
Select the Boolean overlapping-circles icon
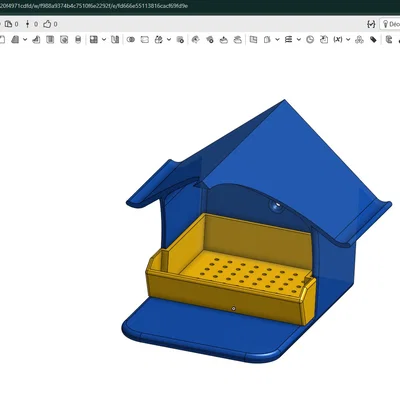coord(131,40)
